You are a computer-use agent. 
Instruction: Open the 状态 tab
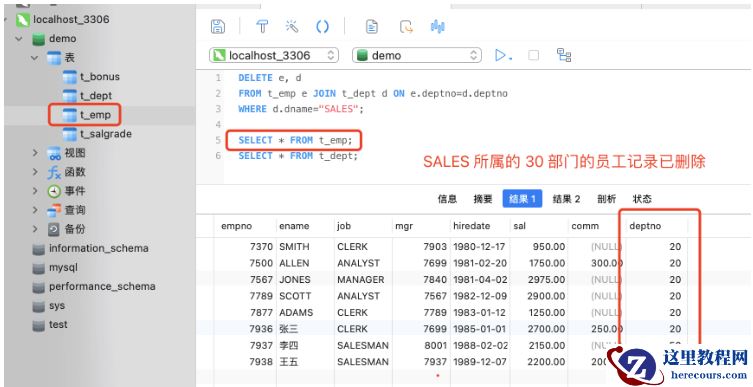[642, 199]
